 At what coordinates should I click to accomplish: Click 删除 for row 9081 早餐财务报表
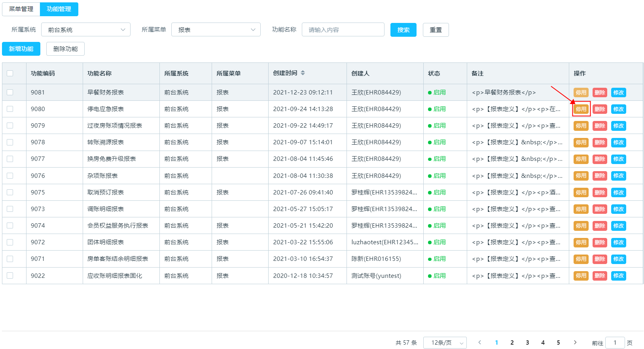click(600, 92)
